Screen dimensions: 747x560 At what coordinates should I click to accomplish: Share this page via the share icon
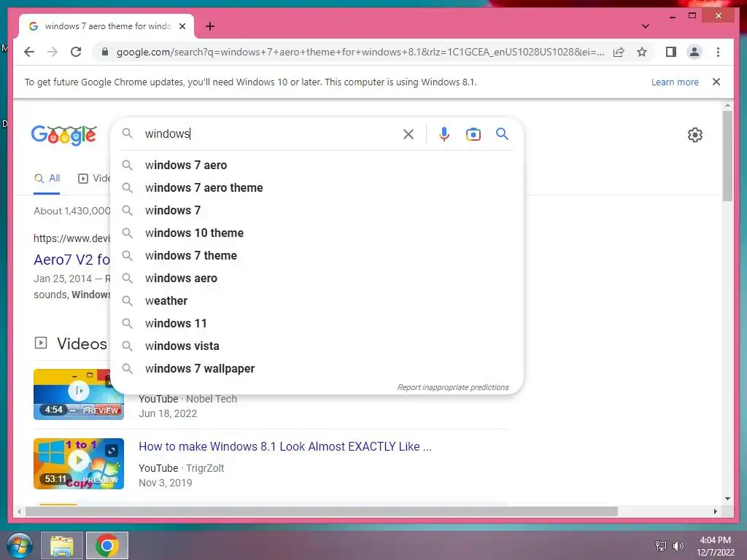point(619,52)
